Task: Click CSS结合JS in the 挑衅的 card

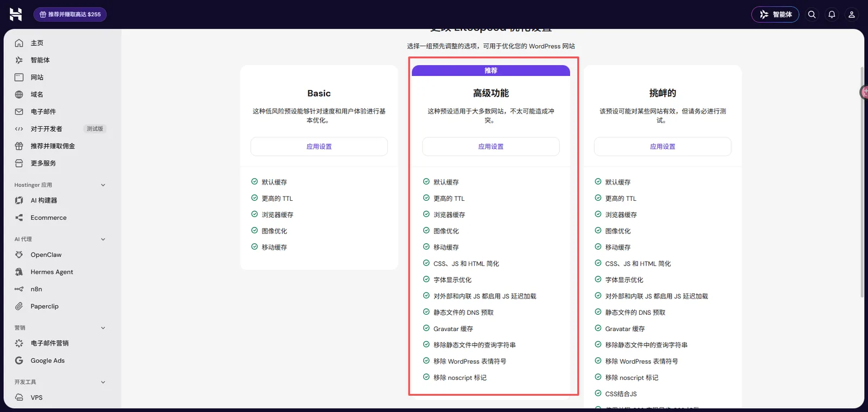Action: pyautogui.click(x=621, y=394)
